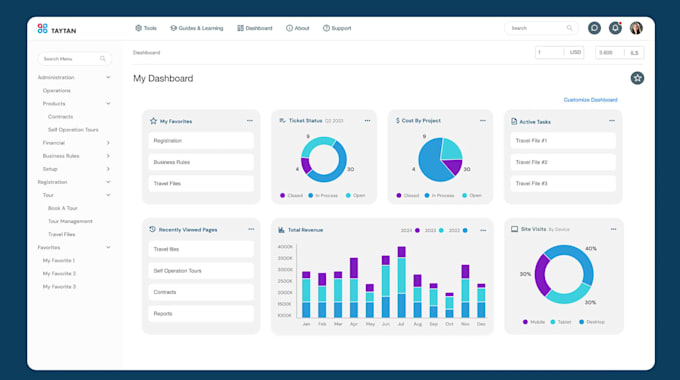Click Recently Viewed Pages history icon
Viewport: 680px width, 380px height.
[x=152, y=229]
